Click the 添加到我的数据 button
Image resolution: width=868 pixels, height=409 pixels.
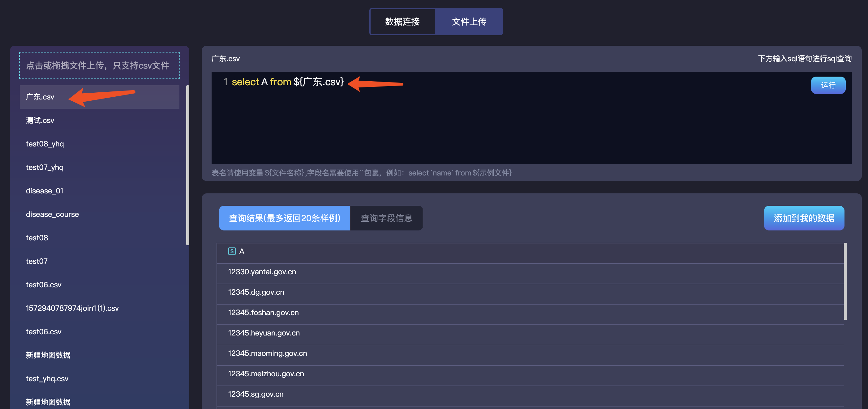(x=804, y=218)
